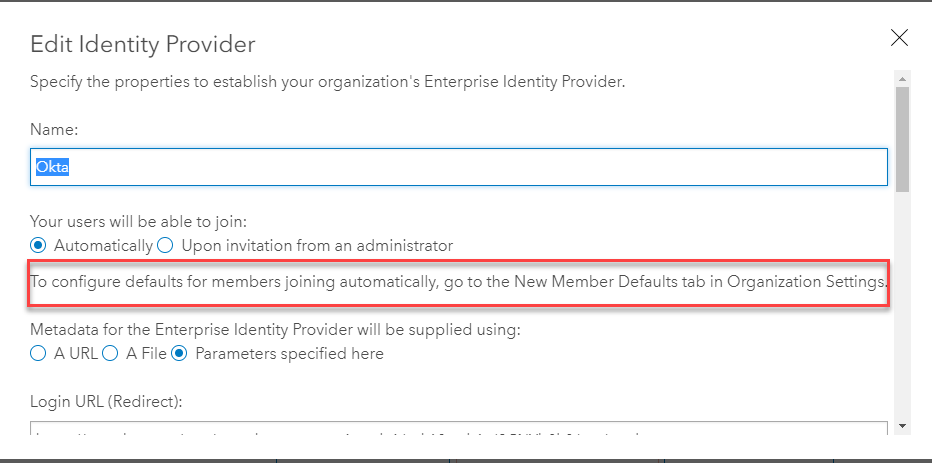Select Parameters specified here option
Image resolution: width=932 pixels, height=463 pixels.
point(180,353)
